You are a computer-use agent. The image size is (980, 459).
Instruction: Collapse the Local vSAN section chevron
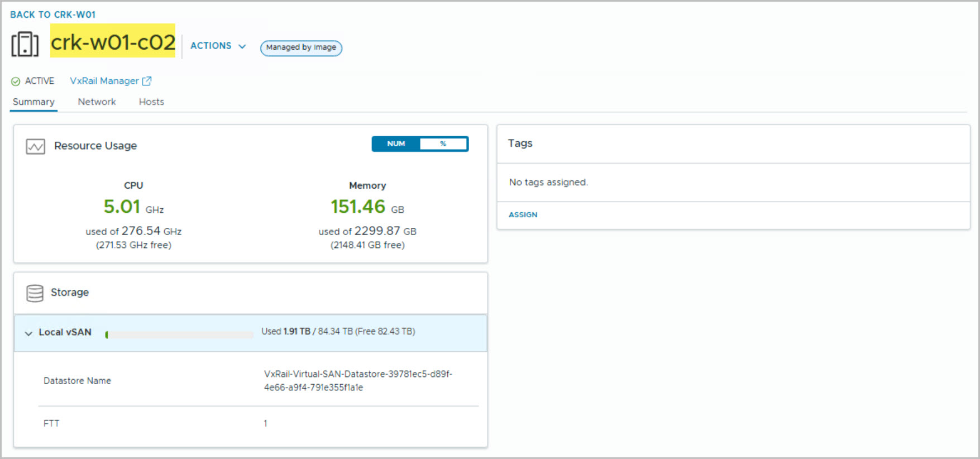pos(28,333)
